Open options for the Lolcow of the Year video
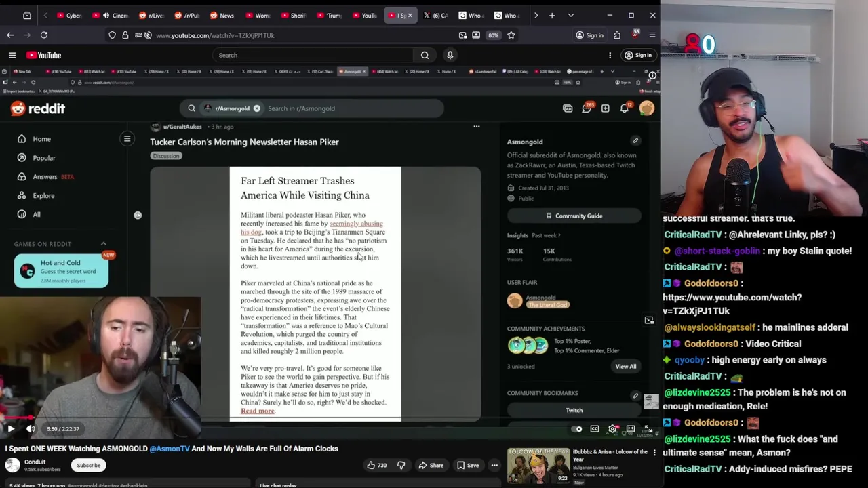This screenshot has width=868, height=488. pyautogui.click(x=654, y=452)
